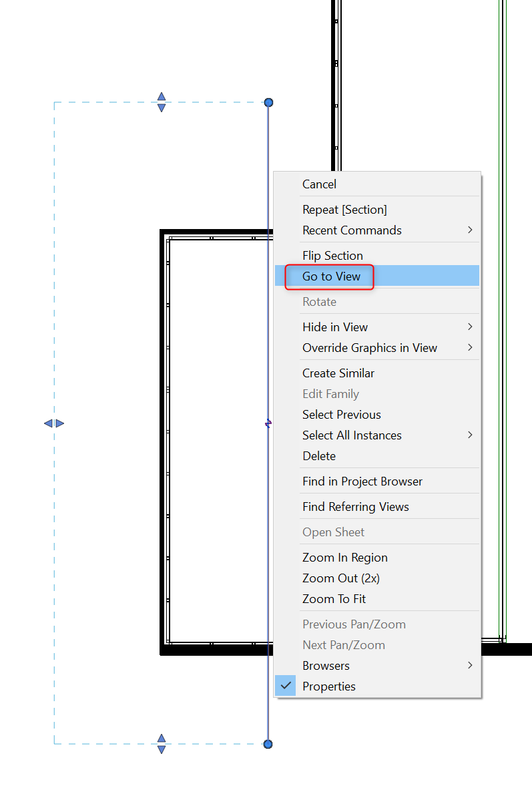Screen dimensions: 532x796
Task: Select Zoom Out (2x)
Action: point(376,579)
